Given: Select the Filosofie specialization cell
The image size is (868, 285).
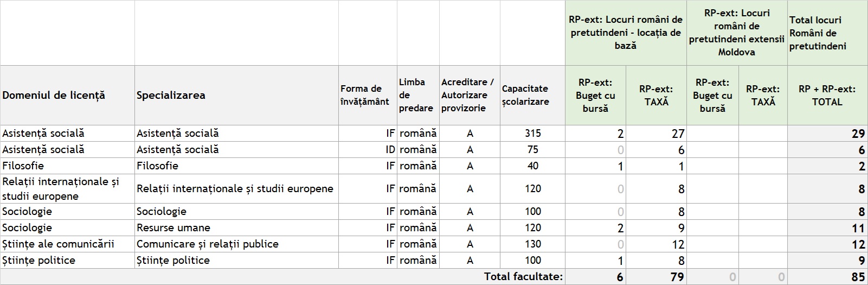Looking at the screenshot, I should (x=236, y=166).
